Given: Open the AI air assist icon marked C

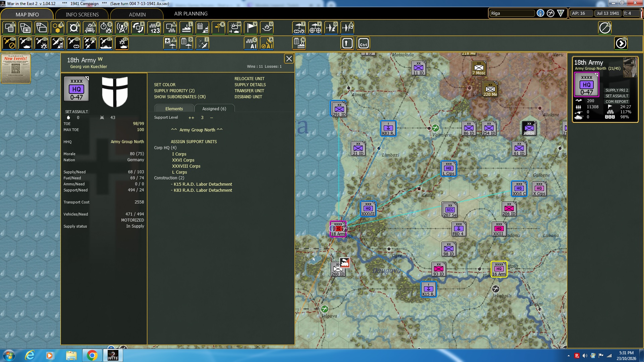Looking at the screenshot, I should point(251,43).
